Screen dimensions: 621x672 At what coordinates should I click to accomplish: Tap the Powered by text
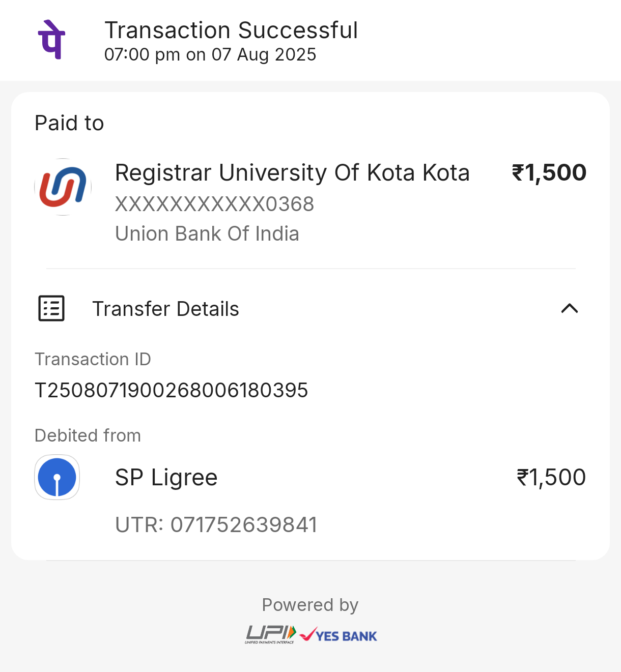pyautogui.click(x=310, y=605)
